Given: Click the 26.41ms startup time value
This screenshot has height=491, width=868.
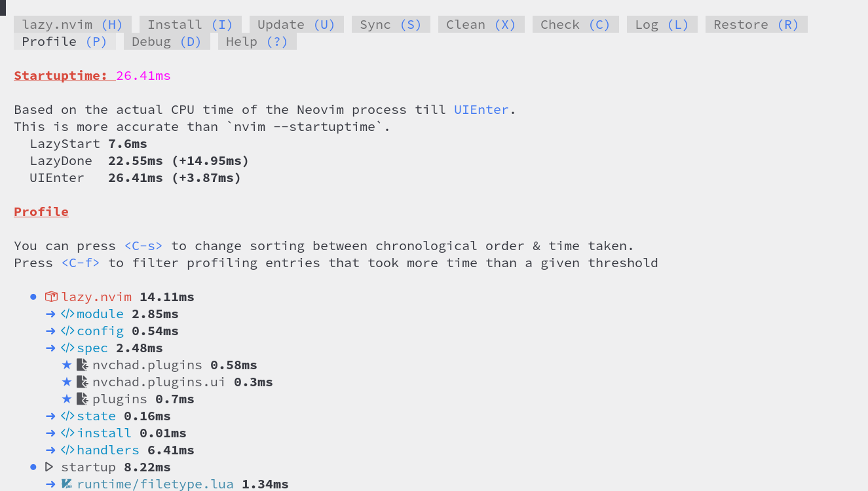Looking at the screenshot, I should coord(143,75).
